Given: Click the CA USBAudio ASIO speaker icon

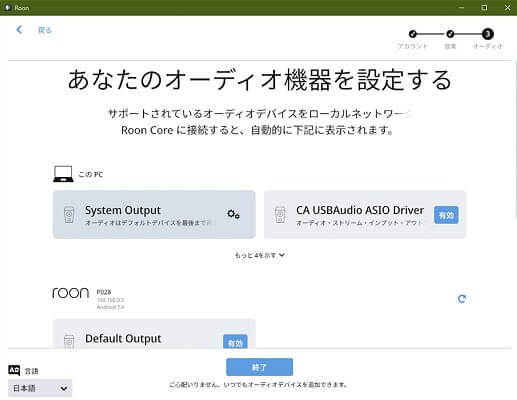Looking at the screenshot, I should (280, 215).
